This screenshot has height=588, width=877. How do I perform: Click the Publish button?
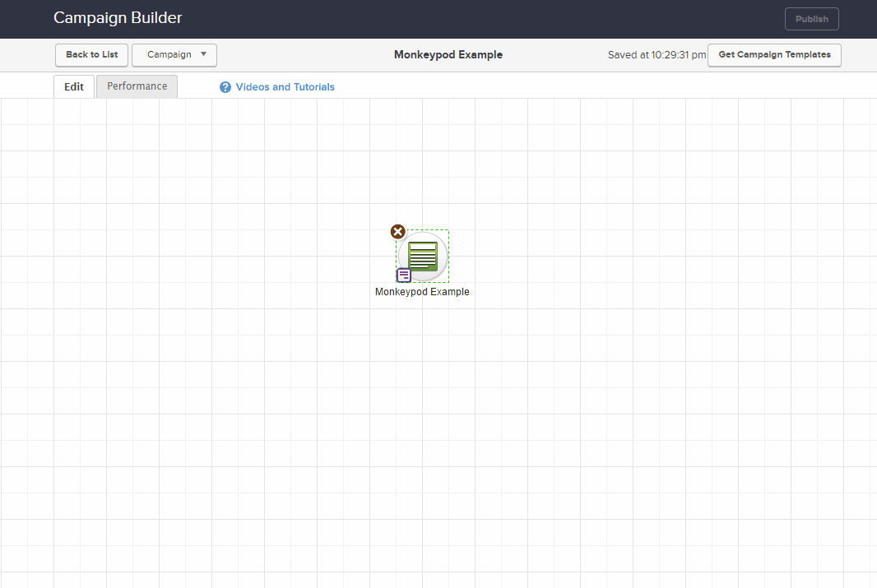811,19
